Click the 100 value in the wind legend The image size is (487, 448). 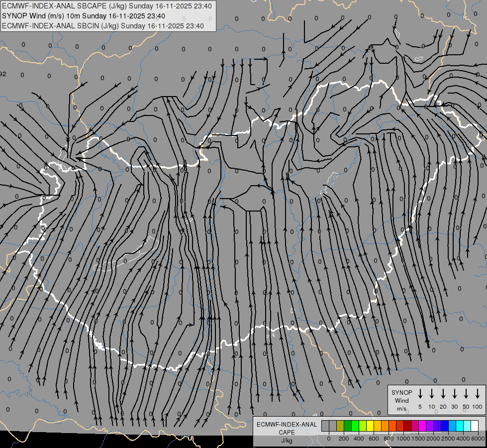[x=478, y=407]
